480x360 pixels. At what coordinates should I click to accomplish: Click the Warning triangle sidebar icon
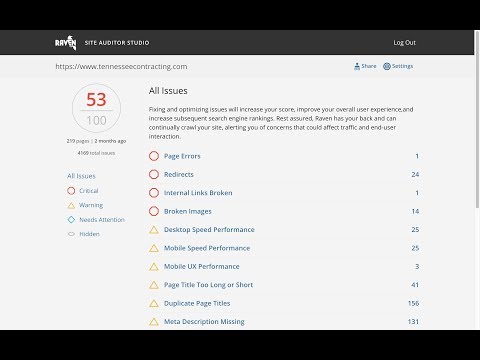pos(71,205)
